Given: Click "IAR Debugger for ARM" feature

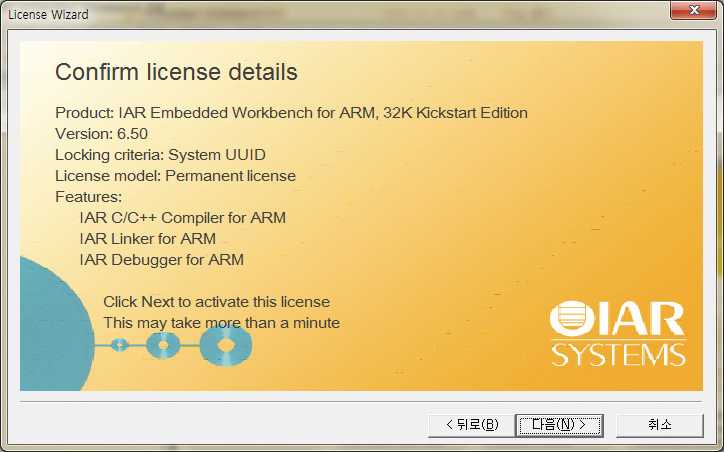Looking at the screenshot, I should point(162,260).
